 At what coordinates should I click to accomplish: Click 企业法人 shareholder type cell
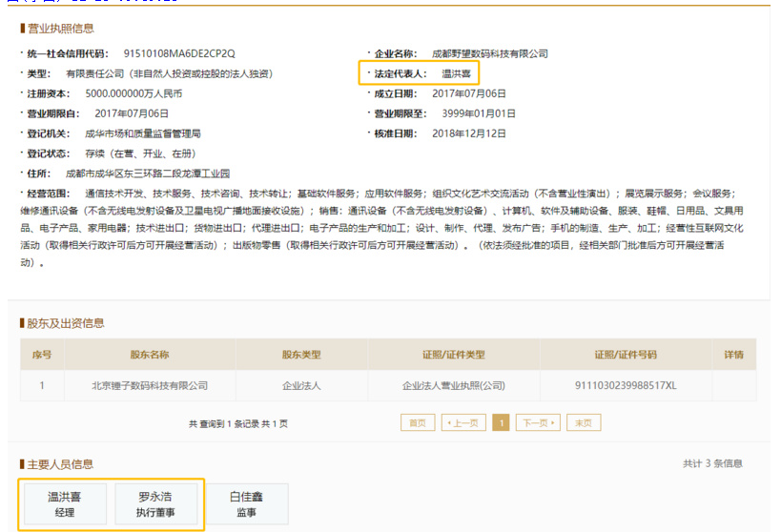tap(301, 385)
